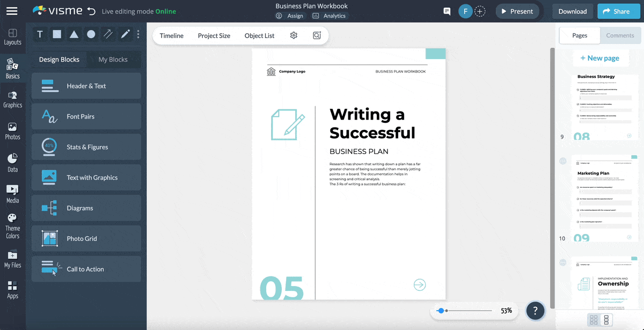
Task: Select the Text tool
Action: [x=40, y=34]
